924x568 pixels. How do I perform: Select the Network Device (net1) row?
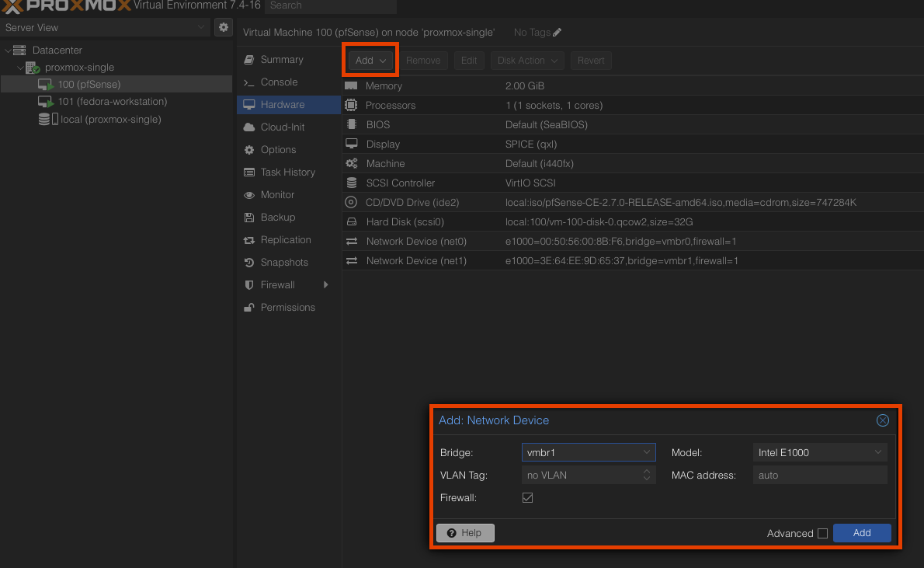[x=633, y=261]
